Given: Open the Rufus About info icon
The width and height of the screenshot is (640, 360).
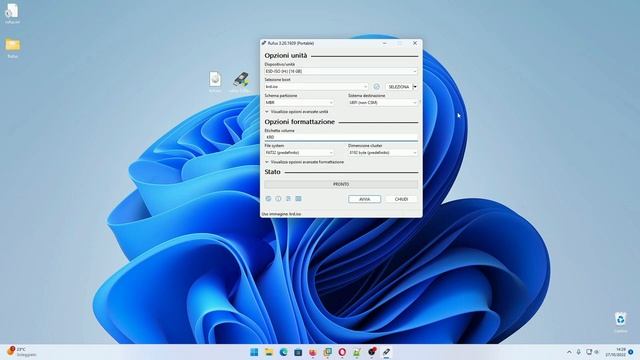Looking at the screenshot, I should [278, 199].
